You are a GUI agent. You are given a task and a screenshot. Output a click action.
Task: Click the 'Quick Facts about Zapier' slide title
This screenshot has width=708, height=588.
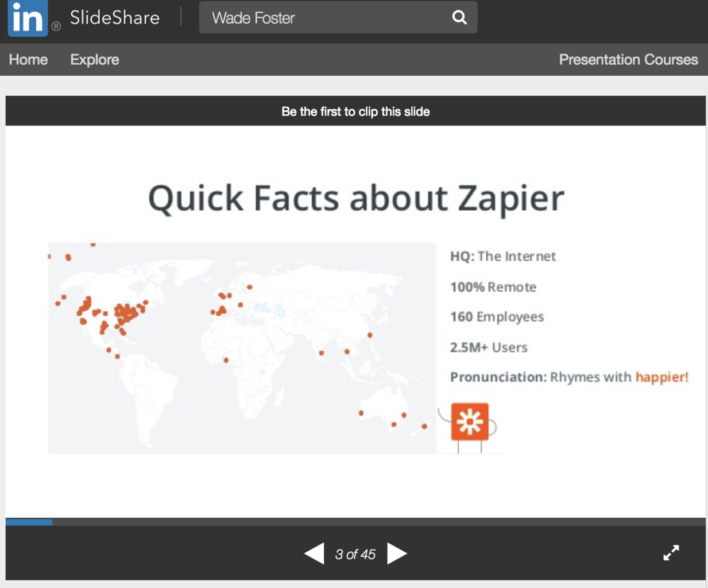356,198
